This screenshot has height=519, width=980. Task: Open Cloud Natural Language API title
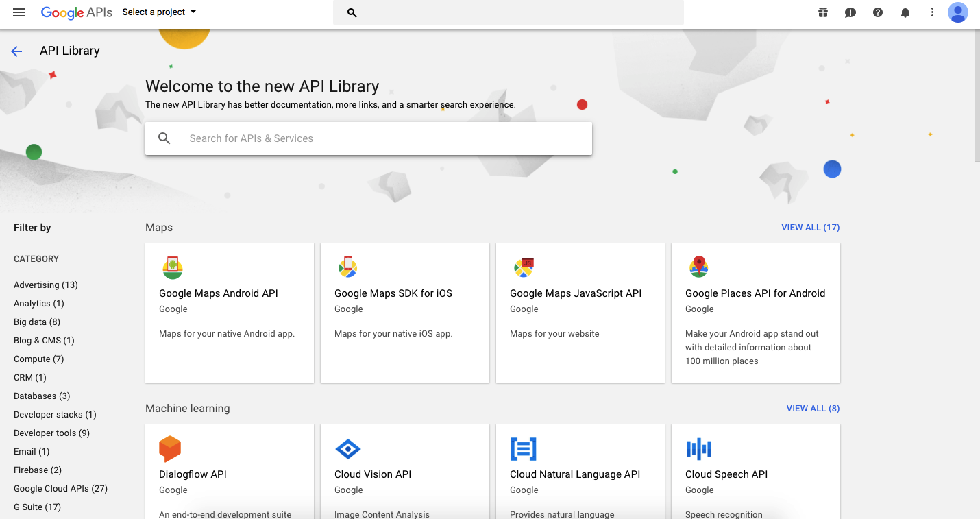[575, 474]
